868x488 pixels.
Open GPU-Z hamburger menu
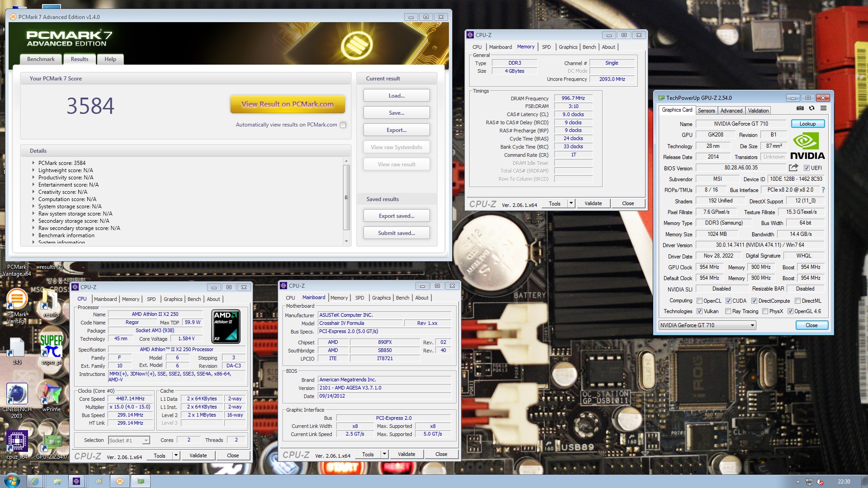click(x=823, y=108)
